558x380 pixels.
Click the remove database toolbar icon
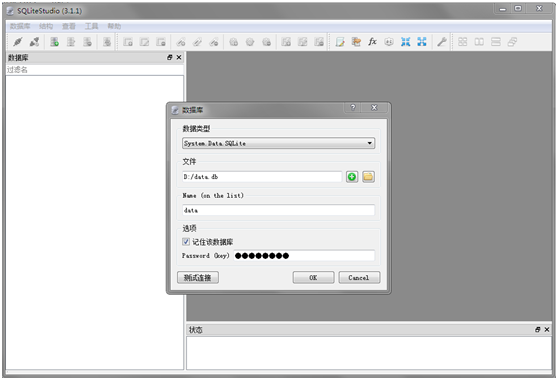88,42
